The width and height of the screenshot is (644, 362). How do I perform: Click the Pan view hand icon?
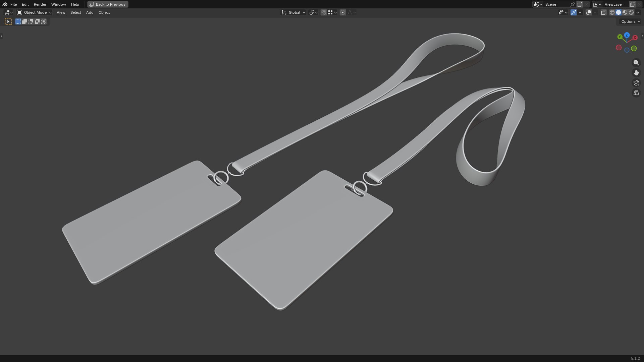click(x=636, y=73)
